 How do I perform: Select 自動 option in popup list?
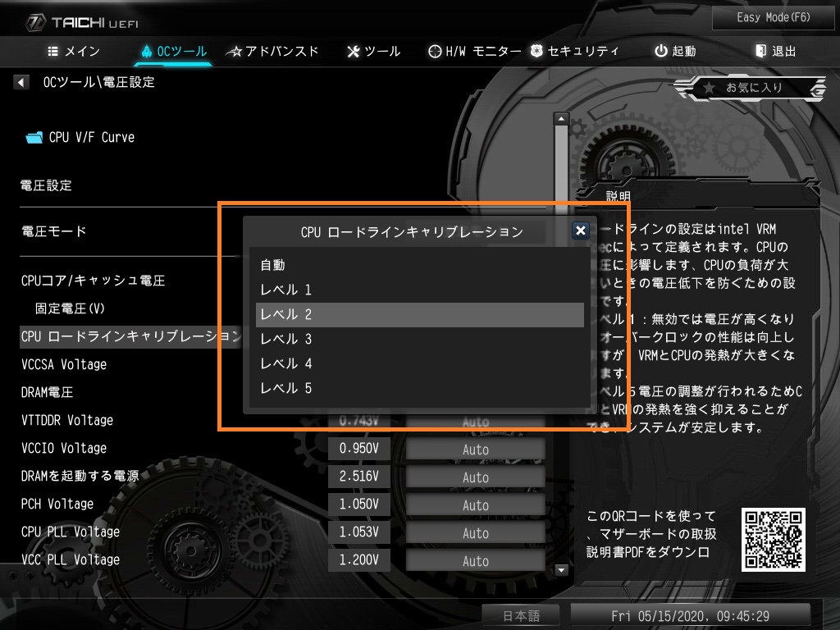pyautogui.click(x=419, y=265)
